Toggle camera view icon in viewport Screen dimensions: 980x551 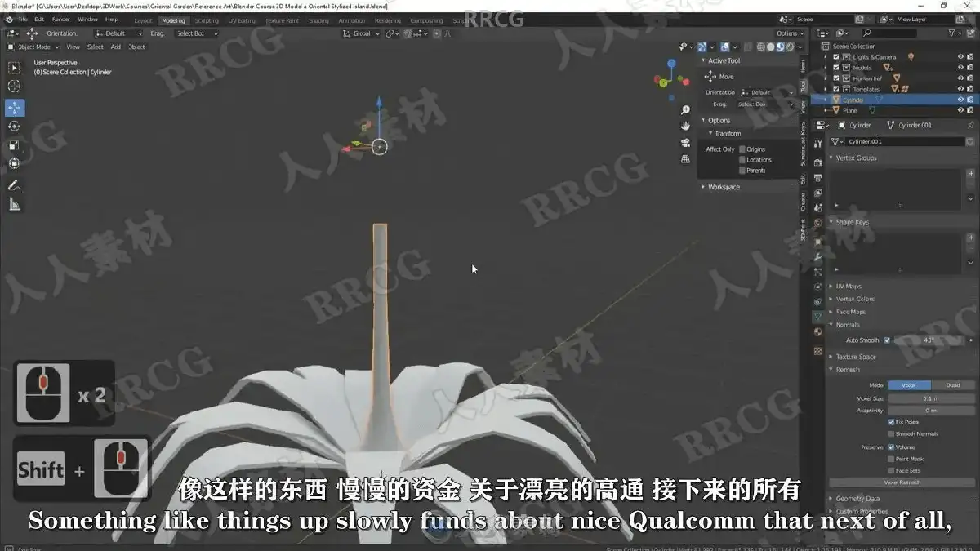(x=685, y=143)
